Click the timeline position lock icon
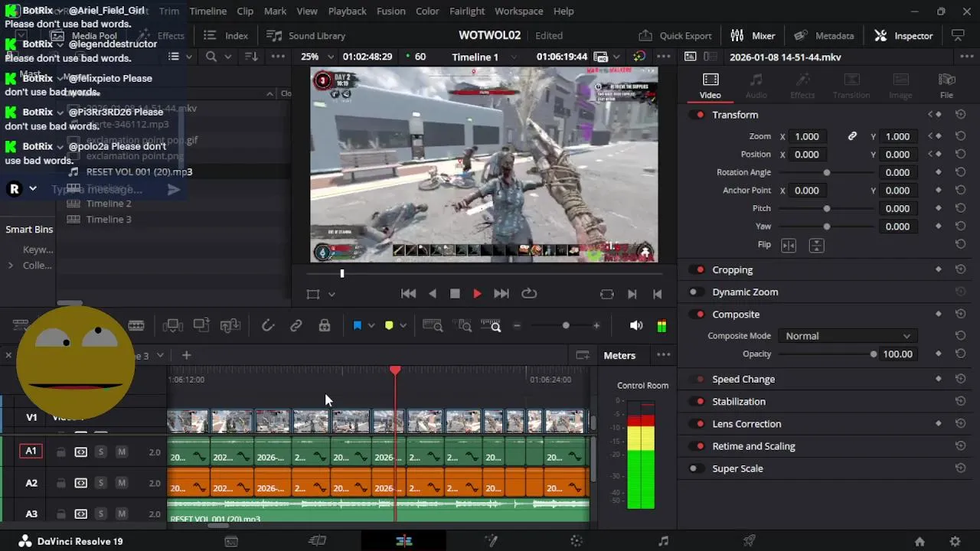980x551 pixels. click(x=325, y=326)
